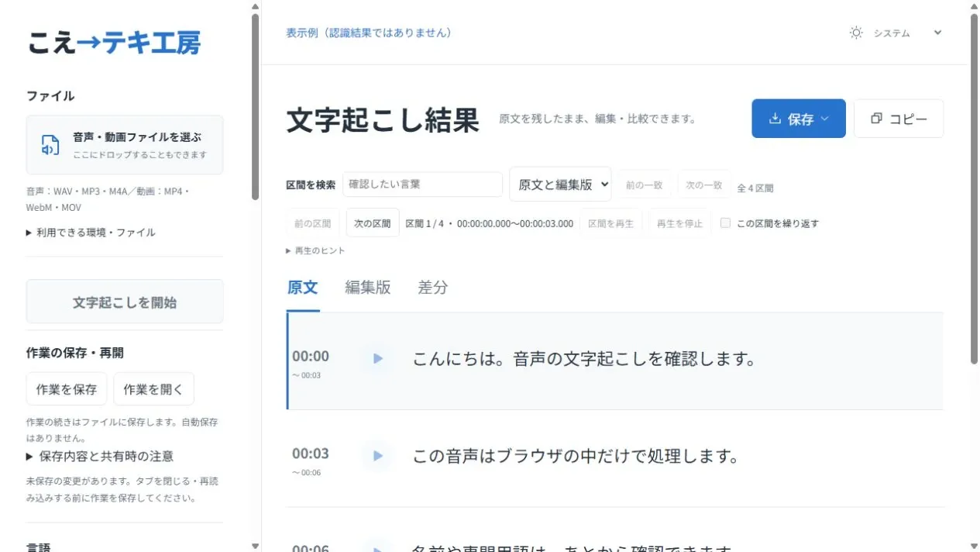Expand the 再生のヒント disclosure

point(315,250)
